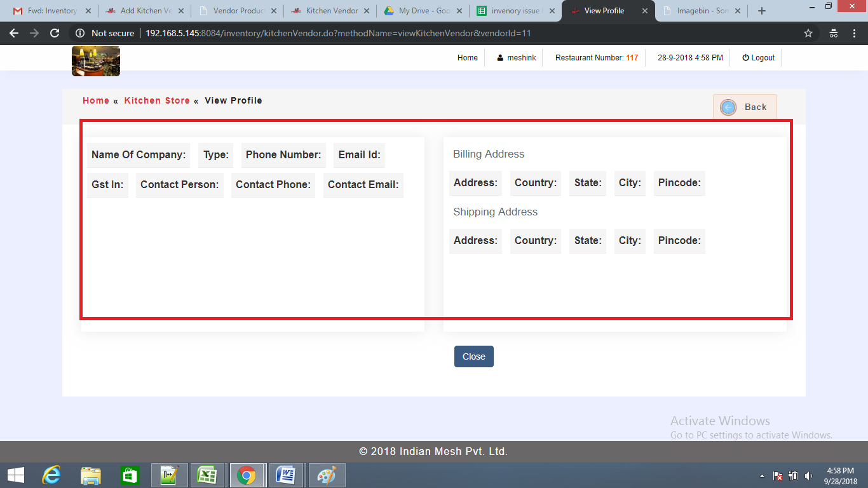Click the Billing Address State label
The width and height of the screenshot is (868, 488).
click(588, 182)
